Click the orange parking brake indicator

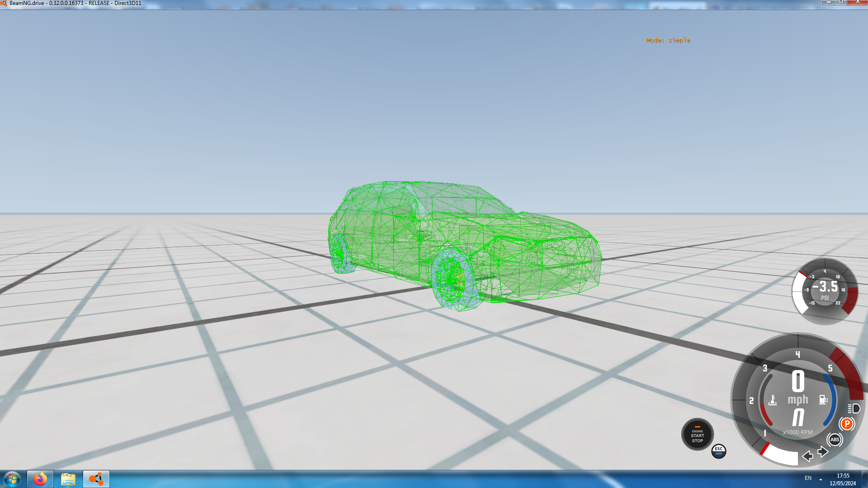click(x=847, y=424)
